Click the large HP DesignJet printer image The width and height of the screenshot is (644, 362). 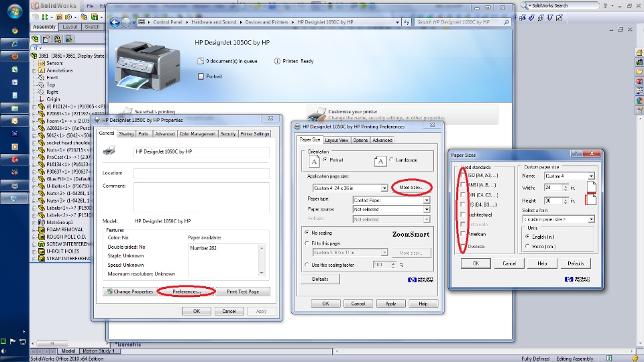coord(147,66)
